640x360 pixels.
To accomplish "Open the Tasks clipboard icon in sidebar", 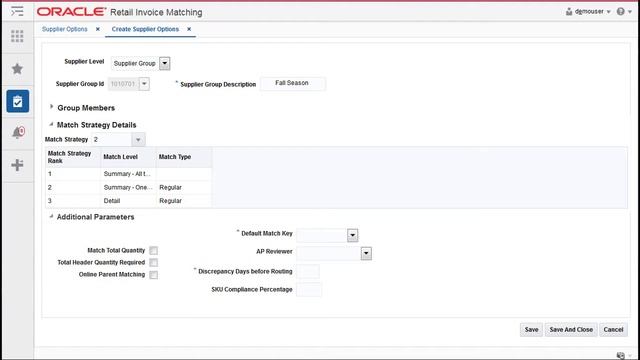I will pos(18,101).
